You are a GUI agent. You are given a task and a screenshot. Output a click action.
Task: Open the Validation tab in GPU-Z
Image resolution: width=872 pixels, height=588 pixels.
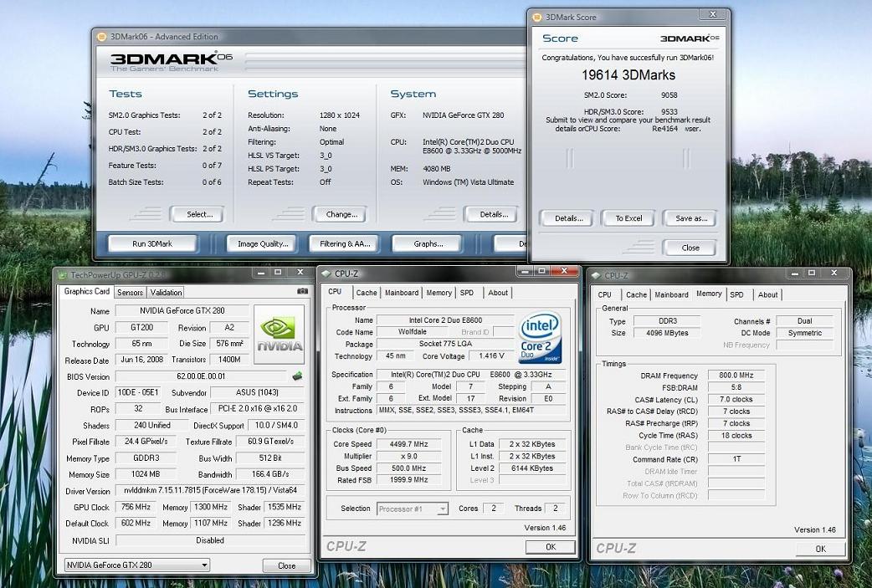click(166, 293)
